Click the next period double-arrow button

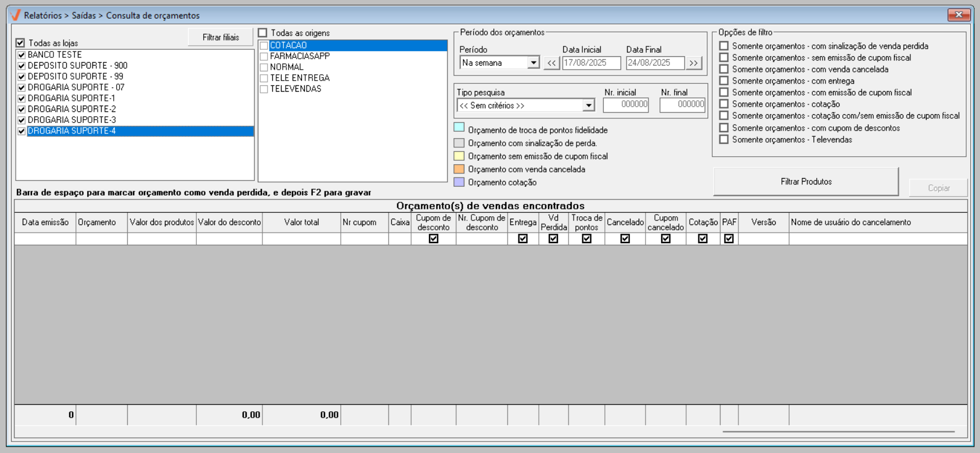(694, 63)
